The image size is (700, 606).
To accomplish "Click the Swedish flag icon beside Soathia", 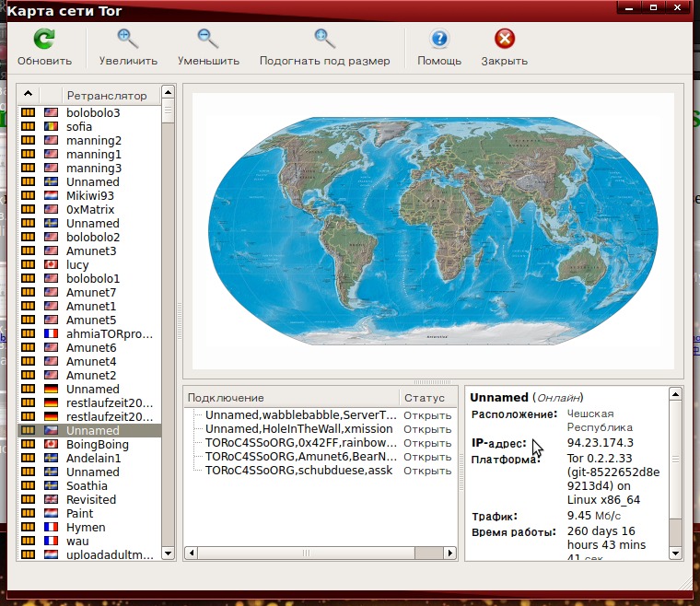I will 51,485.
